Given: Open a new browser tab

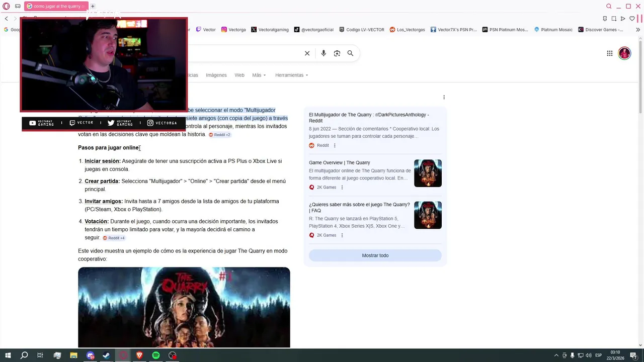Looking at the screenshot, I should (x=93, y=6).
